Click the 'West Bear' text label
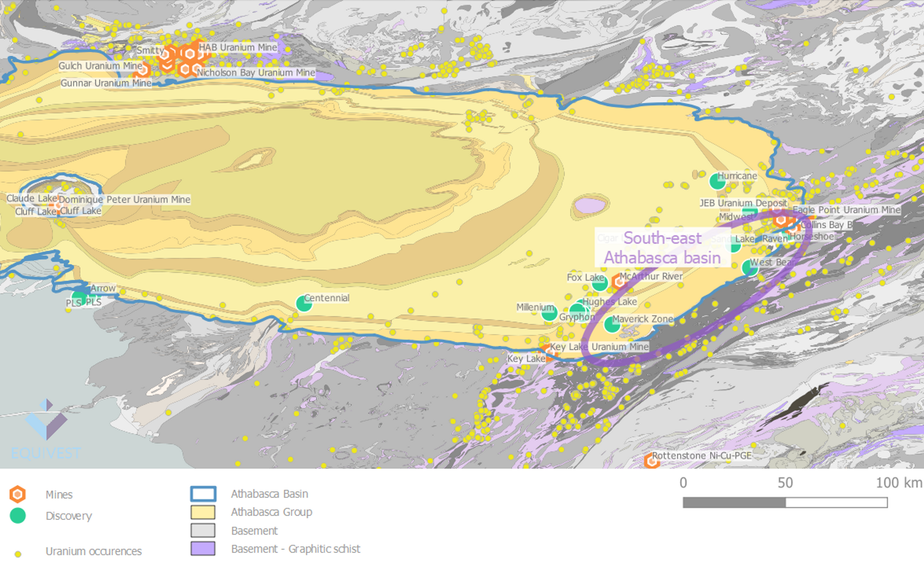The width and height of the screenshot is (924, 566). click(x=772, y=262)
